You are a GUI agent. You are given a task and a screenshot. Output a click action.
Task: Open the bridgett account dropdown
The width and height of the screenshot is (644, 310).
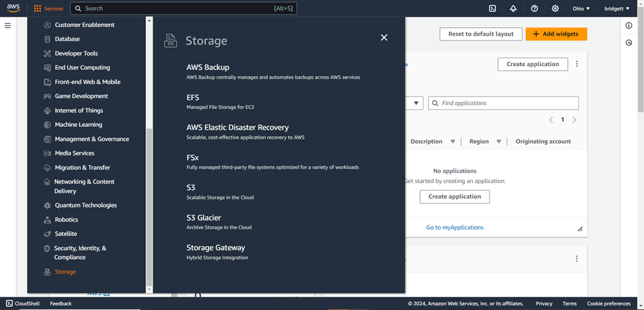tap(617, 8)
